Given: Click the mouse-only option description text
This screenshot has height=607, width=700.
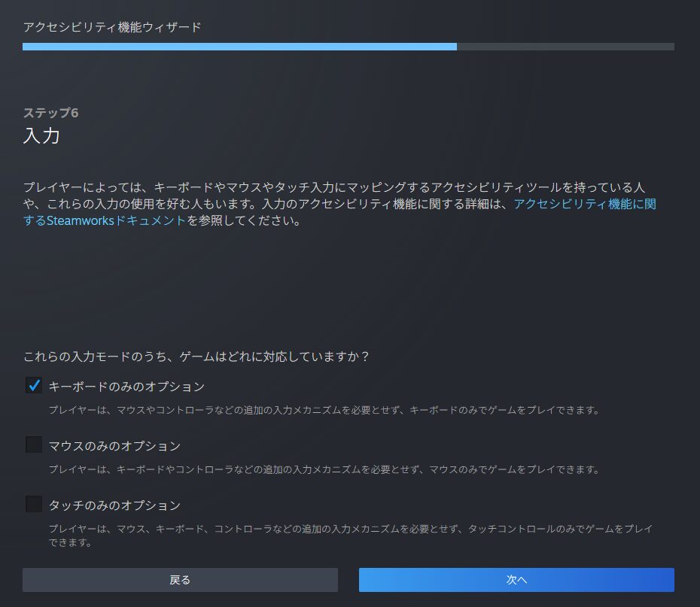Looking at the screenshot, I should click(324, 469).
